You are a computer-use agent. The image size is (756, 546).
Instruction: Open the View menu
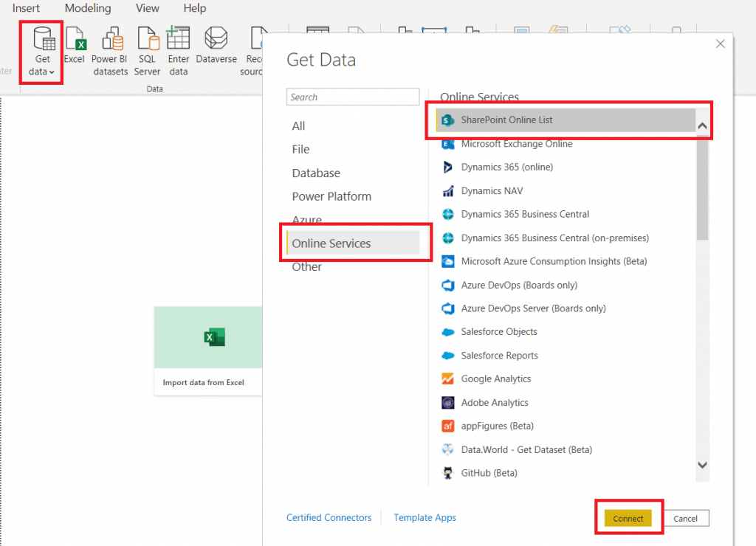(x=147, y=8)
